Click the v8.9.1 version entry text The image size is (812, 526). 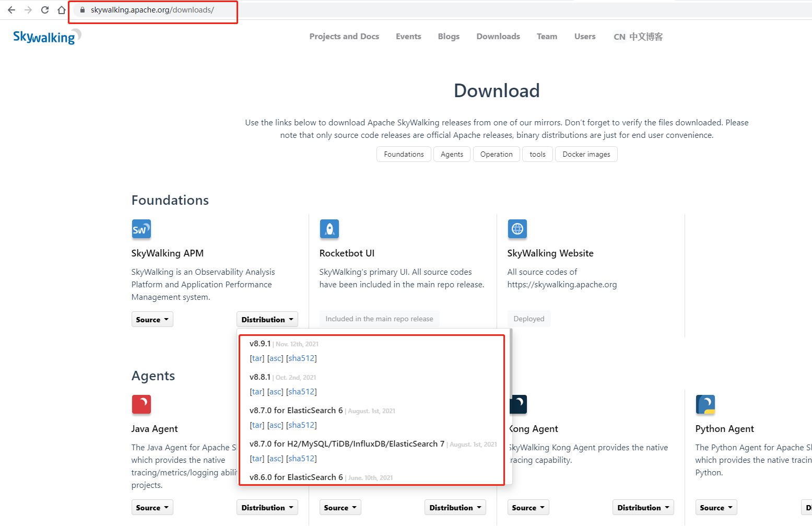[x=260, y=344]
